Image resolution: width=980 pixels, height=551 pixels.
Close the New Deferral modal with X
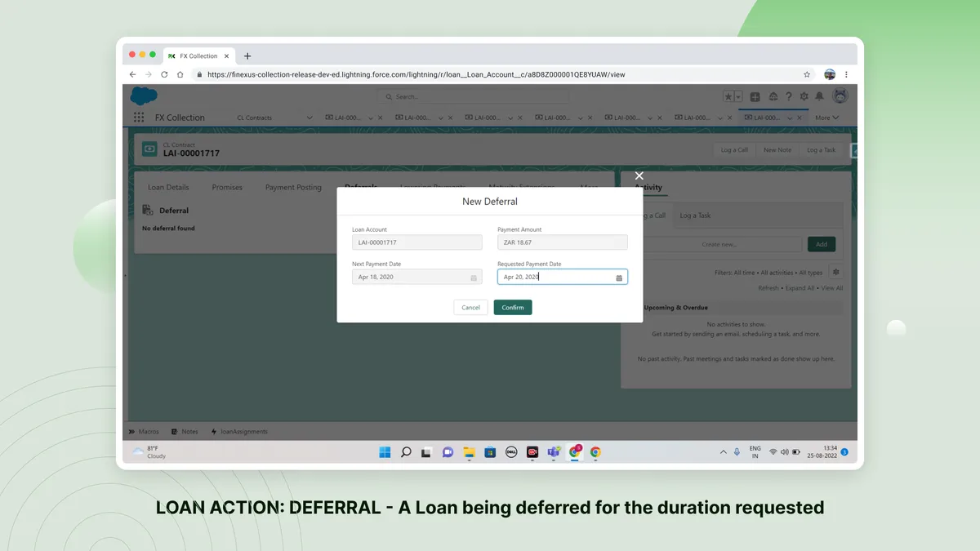tap(639, 176)
